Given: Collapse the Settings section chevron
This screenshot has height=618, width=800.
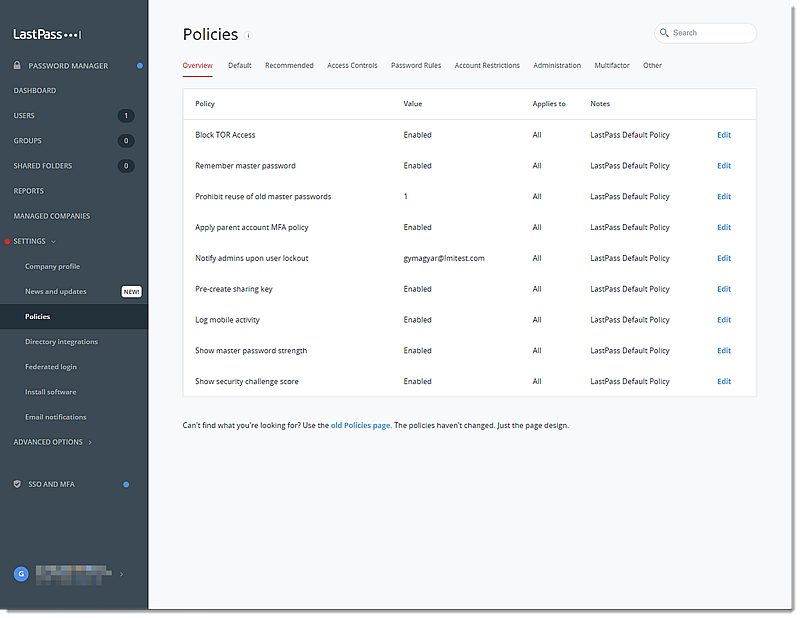Looking at the screenshot, I should (x=54, y=241).
